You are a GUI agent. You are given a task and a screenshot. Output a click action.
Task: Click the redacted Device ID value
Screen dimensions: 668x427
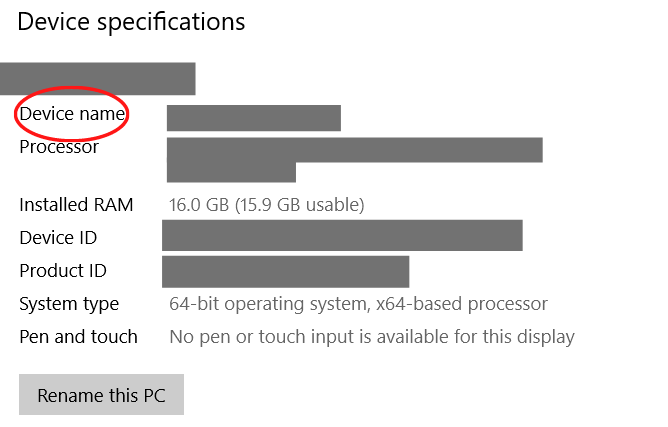tap(342, 236)
